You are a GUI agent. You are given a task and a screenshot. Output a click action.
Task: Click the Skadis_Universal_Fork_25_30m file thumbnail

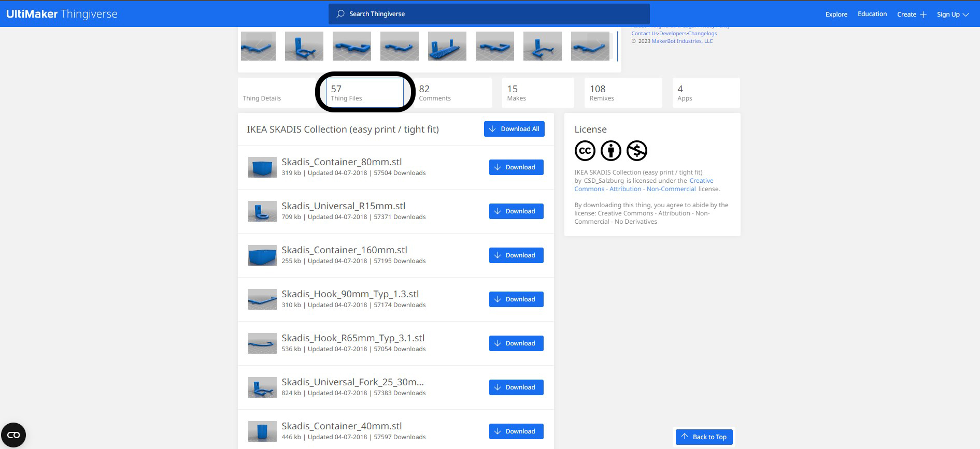tap(262, 387)
